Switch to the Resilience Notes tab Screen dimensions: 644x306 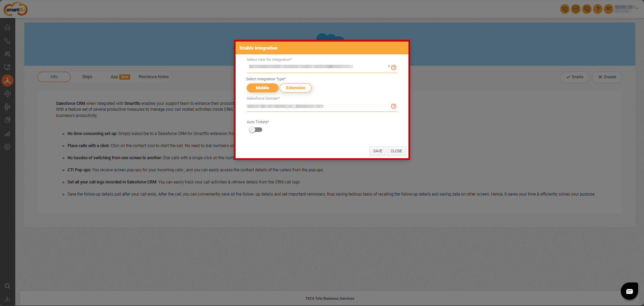click(154, 77)
